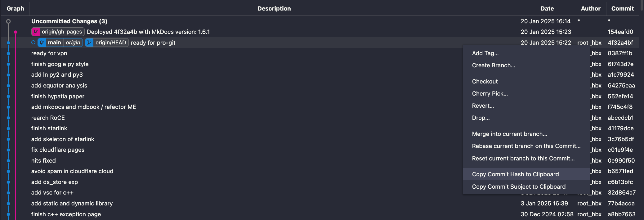Choose Merge into current branch...
644x220 pixels.
509,134
